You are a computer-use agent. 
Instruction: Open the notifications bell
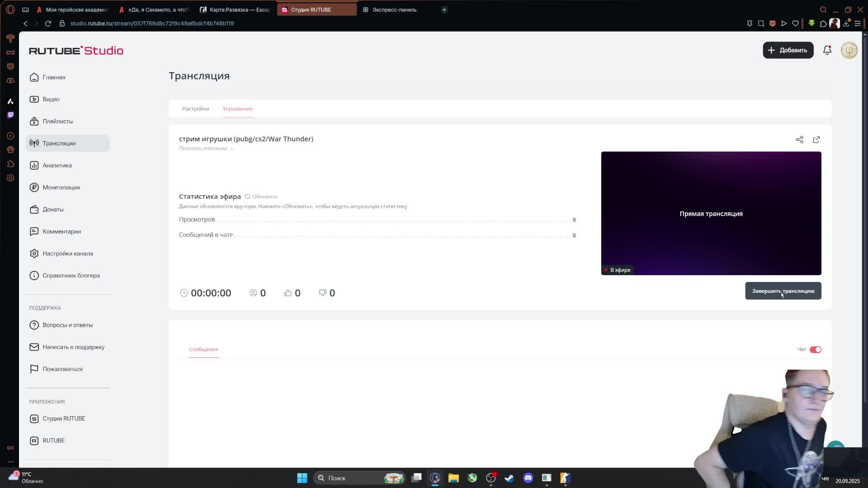click(827, 50)
